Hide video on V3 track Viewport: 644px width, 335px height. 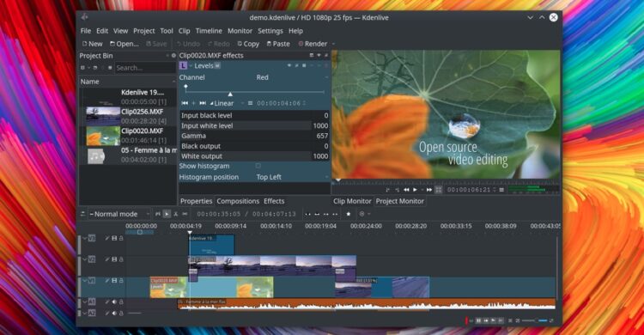(x=114, y=238)
